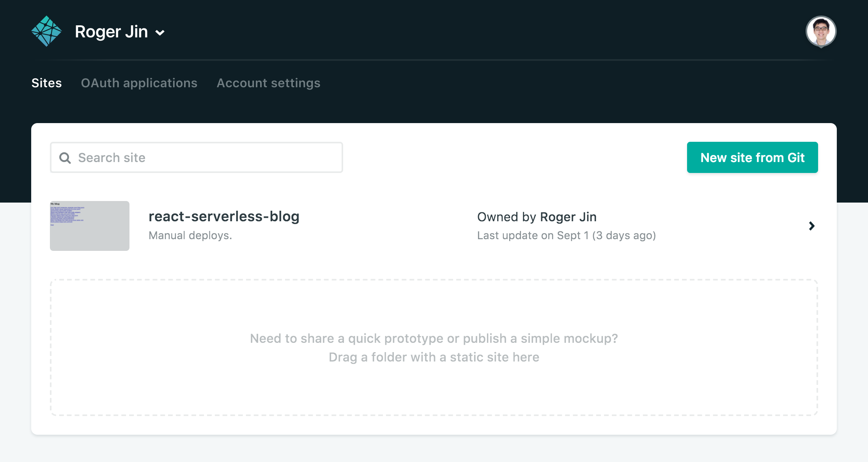868x462 pixels.
Task: Click the chevron arrow on react-serverless-blog row
Action: (811, 226)
